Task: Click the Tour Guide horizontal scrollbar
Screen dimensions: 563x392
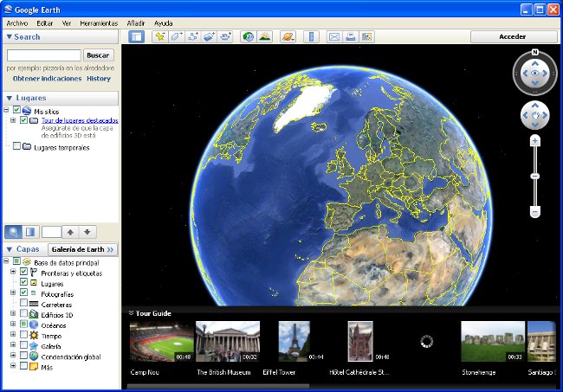Action: (x=218, y=386)
